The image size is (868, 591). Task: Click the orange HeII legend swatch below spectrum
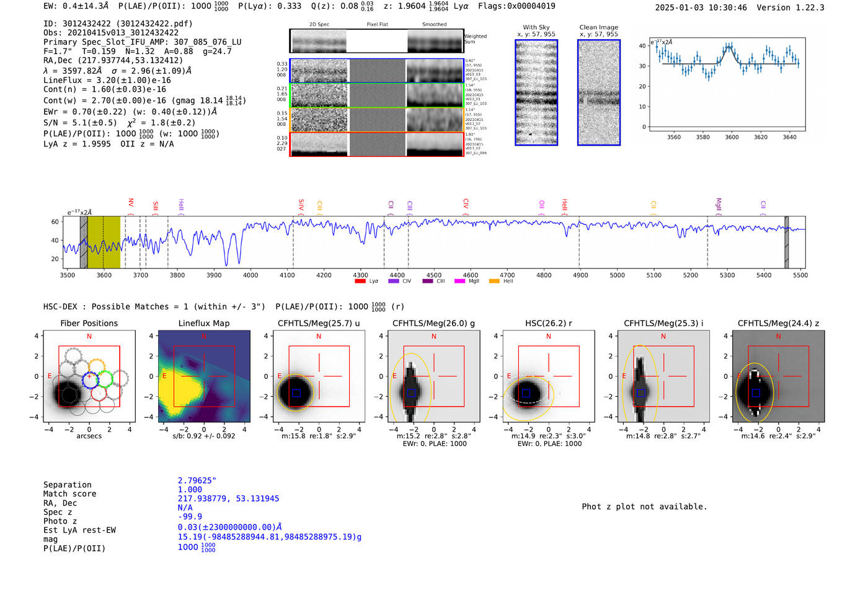(494, 281)
